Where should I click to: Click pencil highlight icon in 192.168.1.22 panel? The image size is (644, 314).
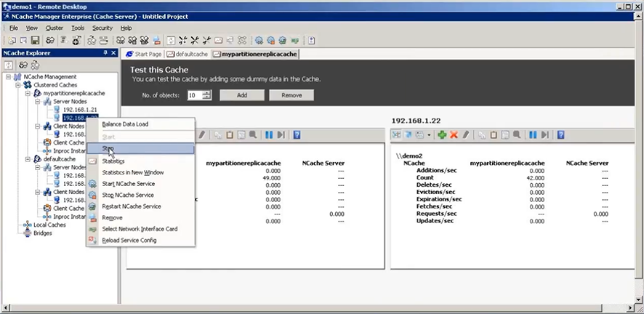[x=465, y=134]
